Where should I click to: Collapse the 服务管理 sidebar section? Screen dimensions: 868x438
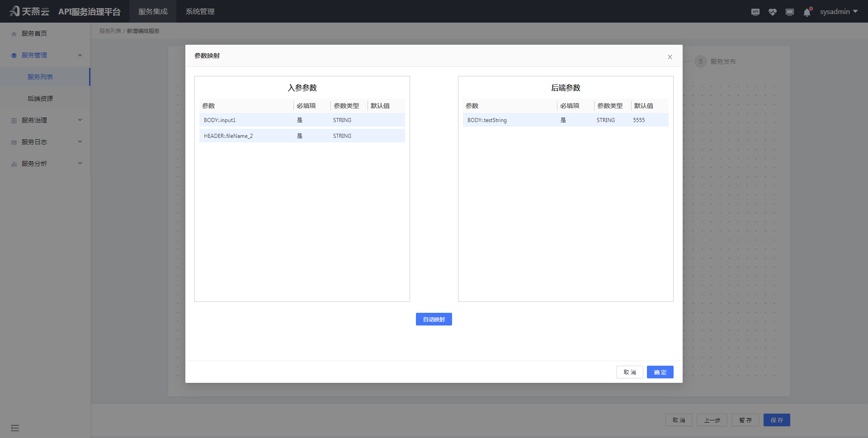pyautogui.click(x=80, y=55)
